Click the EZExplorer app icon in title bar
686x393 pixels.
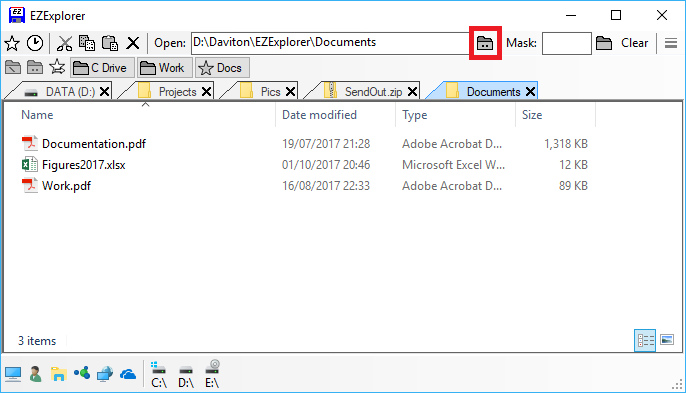pyautogui.click(x=17, y=15)
